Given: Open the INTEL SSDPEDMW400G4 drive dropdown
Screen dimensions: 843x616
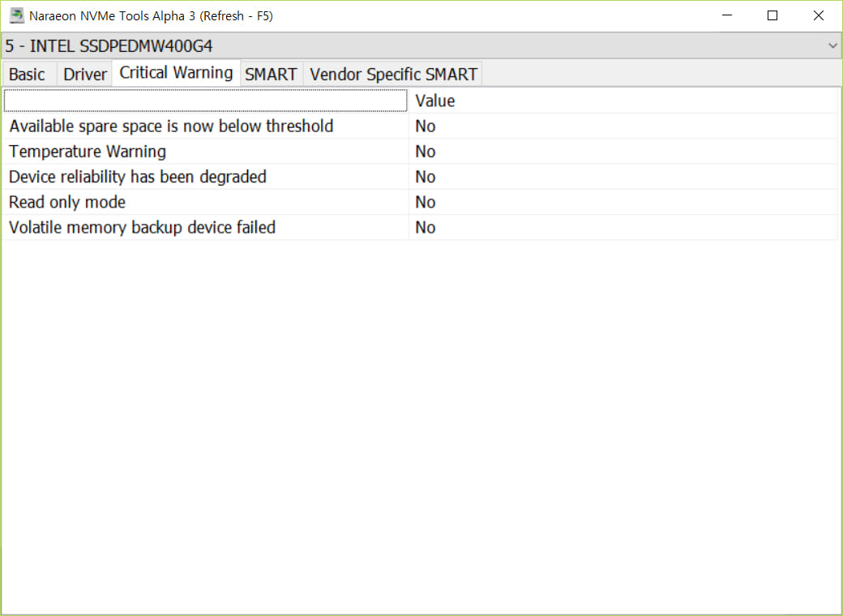Looking at the screenshot, I should coord(421,45).
